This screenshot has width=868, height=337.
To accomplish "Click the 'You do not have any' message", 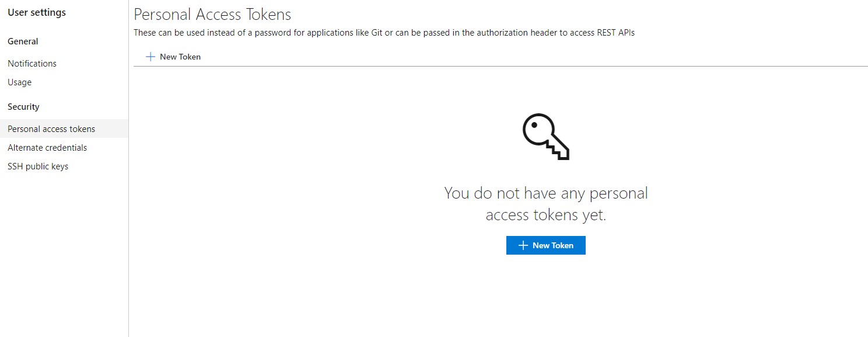I will (545, 193).
